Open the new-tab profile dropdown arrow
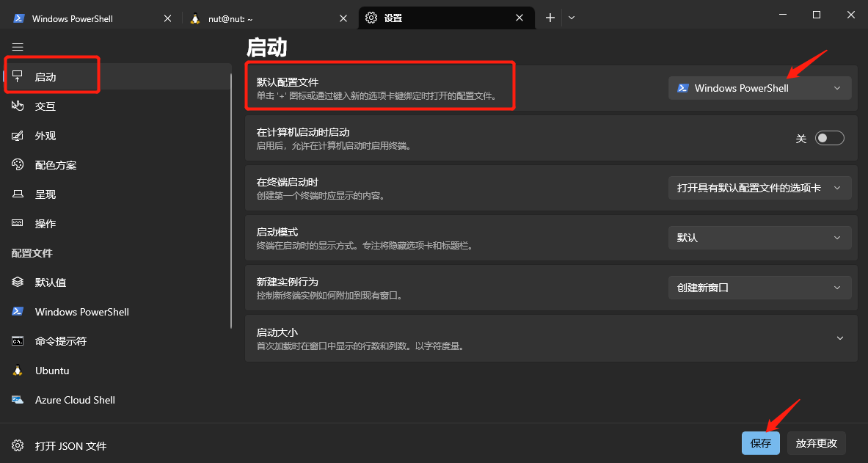This screenshot has height=463, width=868. coord(572,18)
